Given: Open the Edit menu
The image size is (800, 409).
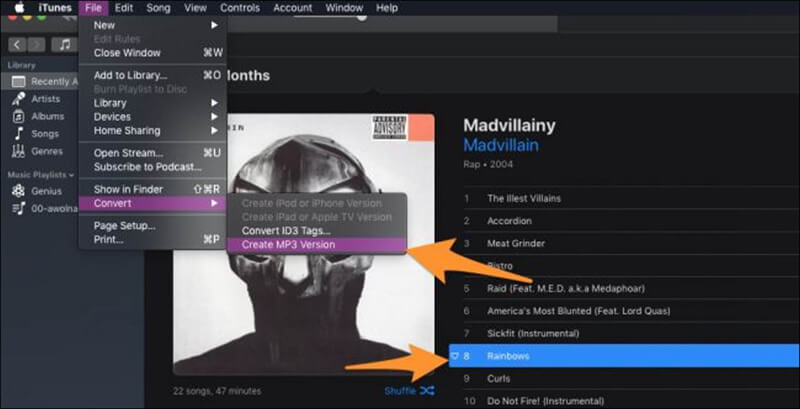Looking at the screenshot, I should 124,8.
